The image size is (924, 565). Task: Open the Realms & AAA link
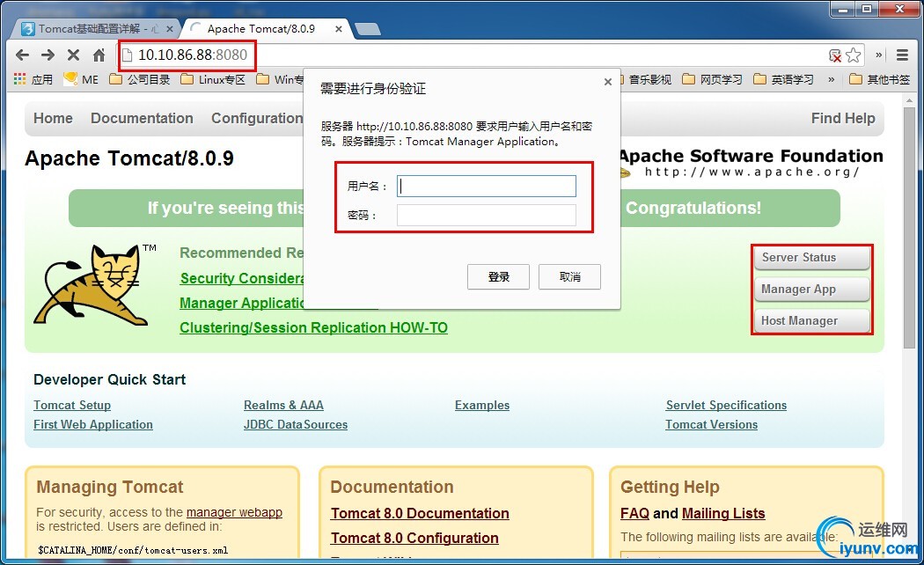[x=283, y=406]
